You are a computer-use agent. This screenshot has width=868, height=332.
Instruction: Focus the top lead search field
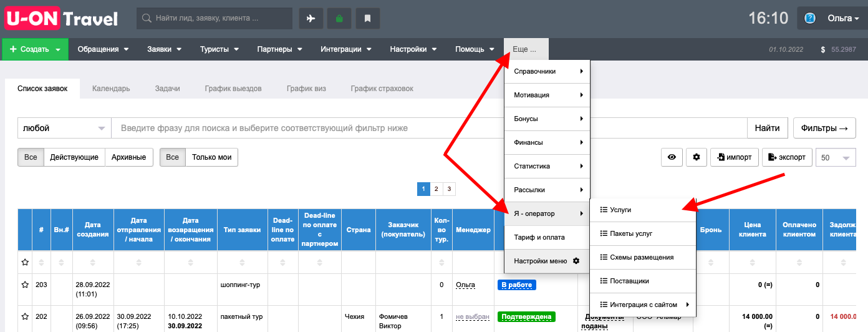pyautogui.click(x=215, y=18)
